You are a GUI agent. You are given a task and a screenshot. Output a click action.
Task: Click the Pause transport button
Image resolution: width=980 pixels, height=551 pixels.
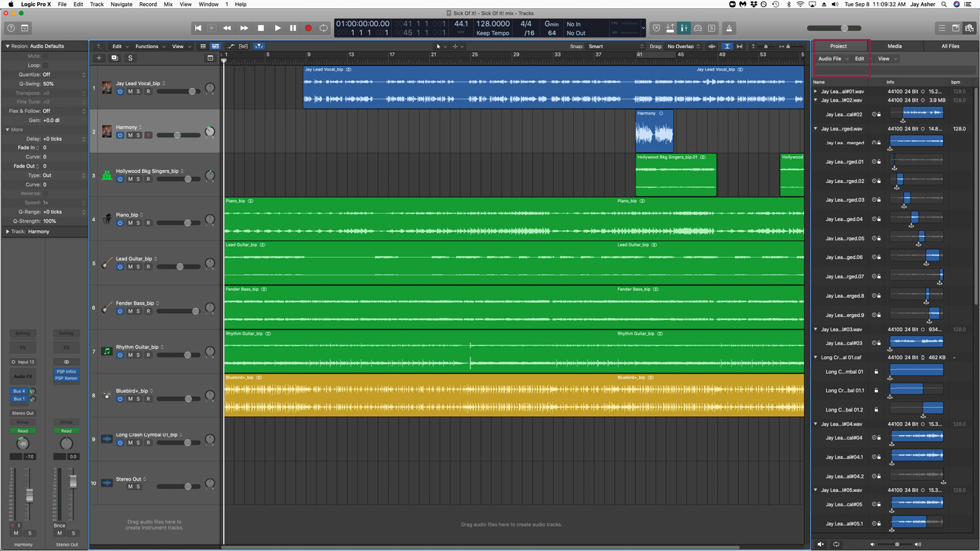tap(293, 28)
